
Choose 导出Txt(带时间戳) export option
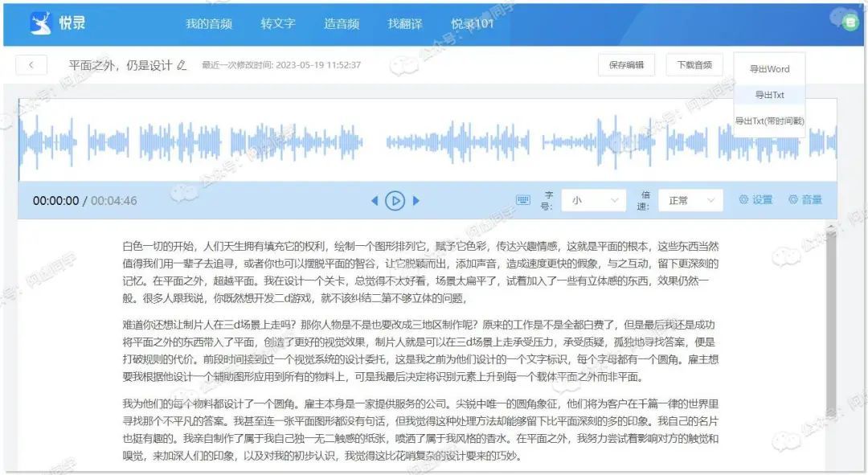[769, 121]
